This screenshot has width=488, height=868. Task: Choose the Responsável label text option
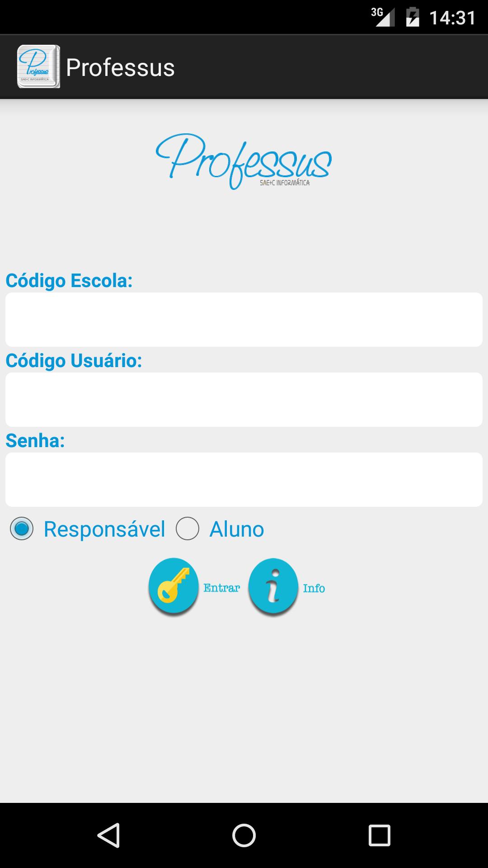(104, 529)
